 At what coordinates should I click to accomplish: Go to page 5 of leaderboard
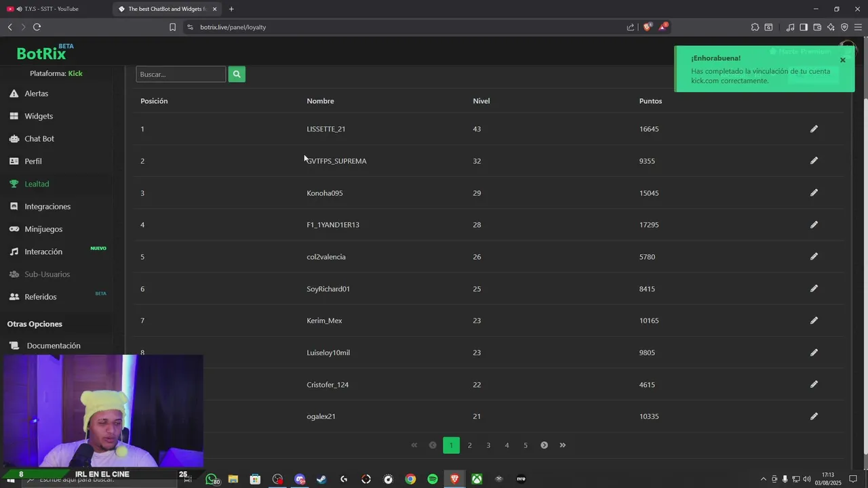(x=526, y=445)
